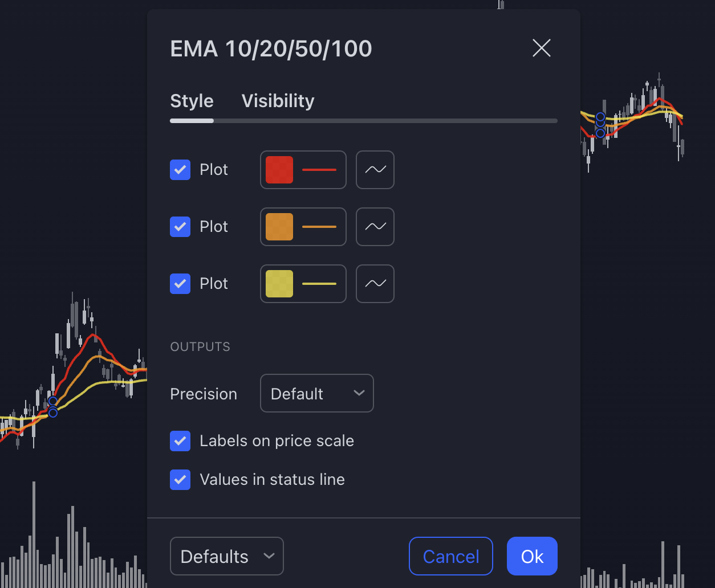Disable Values in status line

pyautogui.click(x=180, y=480)
